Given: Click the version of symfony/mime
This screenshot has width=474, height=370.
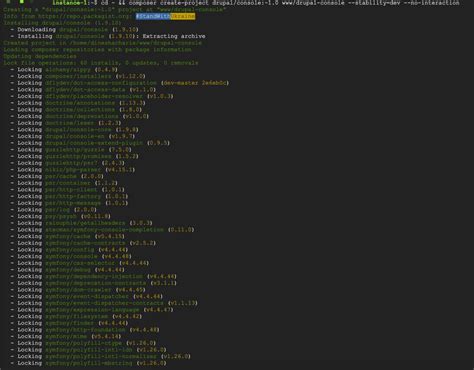Looking at the screenshot, I should click(106, 336).
